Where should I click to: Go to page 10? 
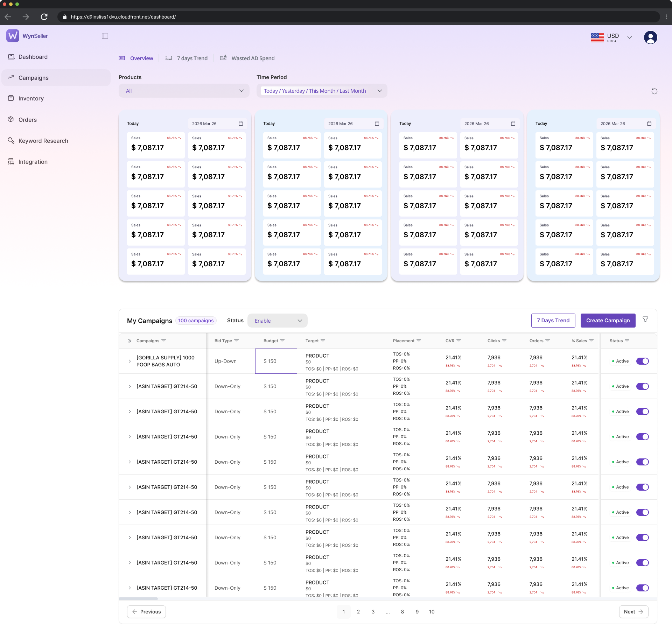432,612
